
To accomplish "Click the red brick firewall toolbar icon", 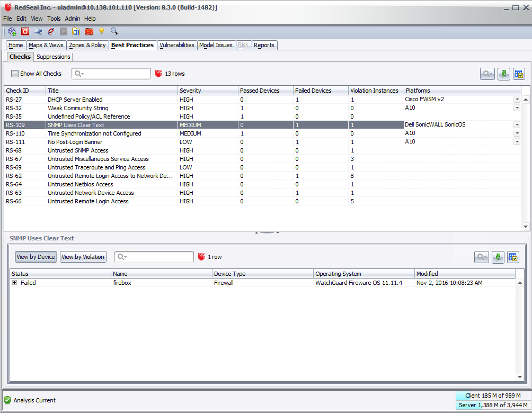I will tap(88, 32).
